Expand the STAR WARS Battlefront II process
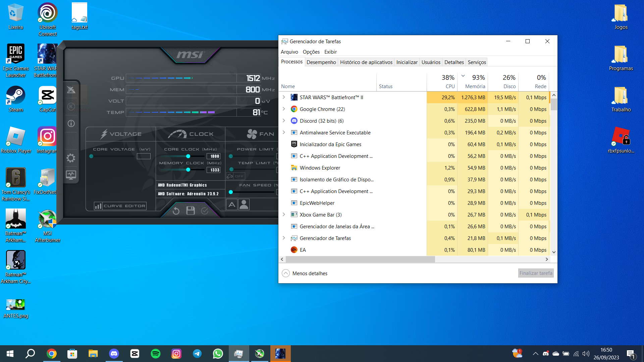Image resolution: width=644 pixels, height=362 pixels. 284,97
